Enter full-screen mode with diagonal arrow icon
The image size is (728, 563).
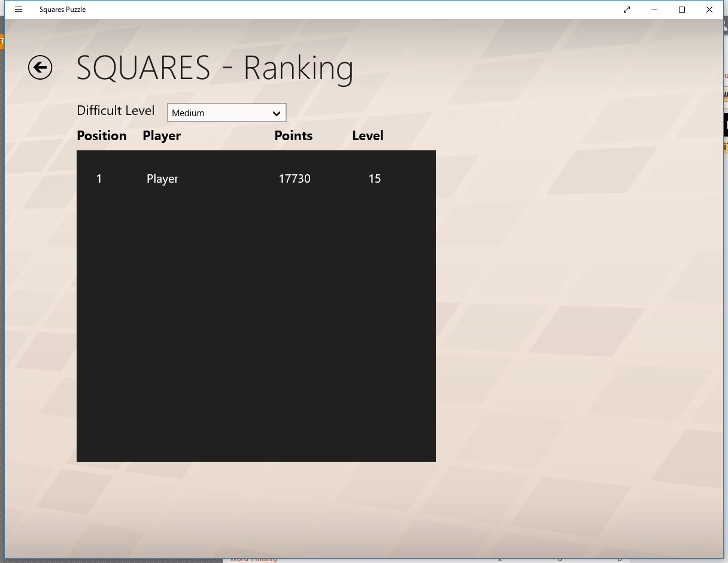627,10
